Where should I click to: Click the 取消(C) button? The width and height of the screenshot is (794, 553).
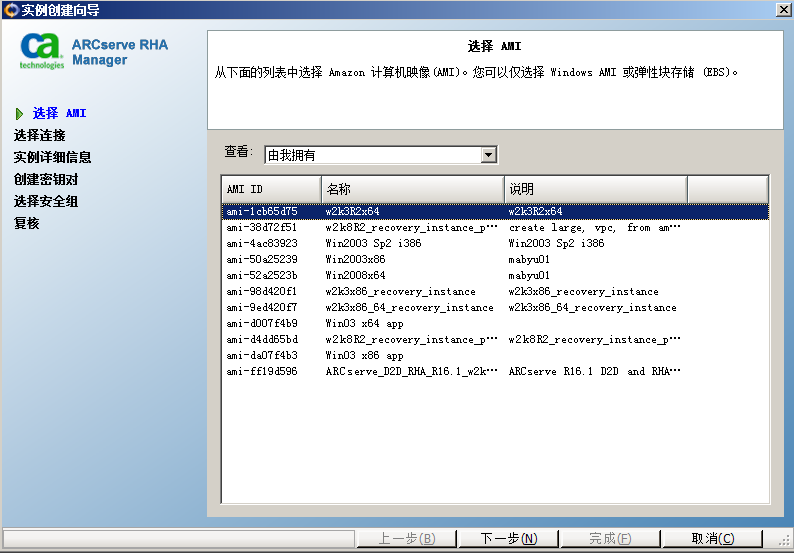(712, 538)
